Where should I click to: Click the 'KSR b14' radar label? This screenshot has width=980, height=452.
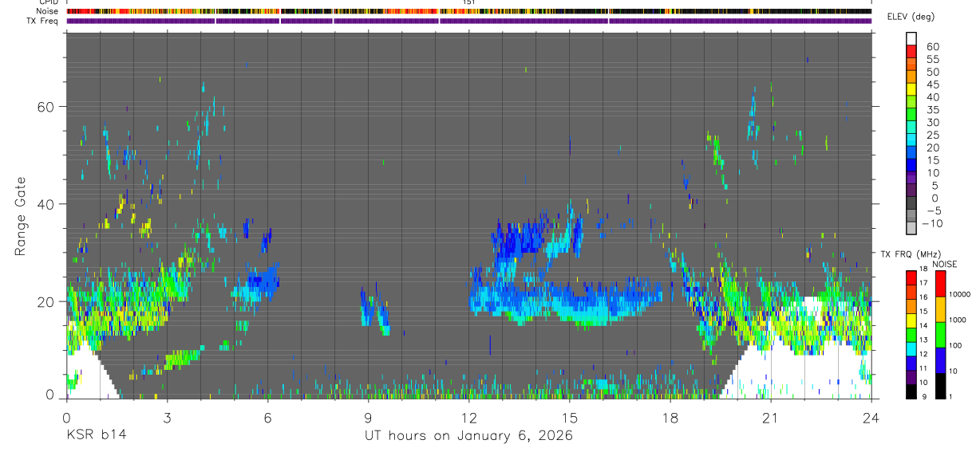tap(96, 435)
